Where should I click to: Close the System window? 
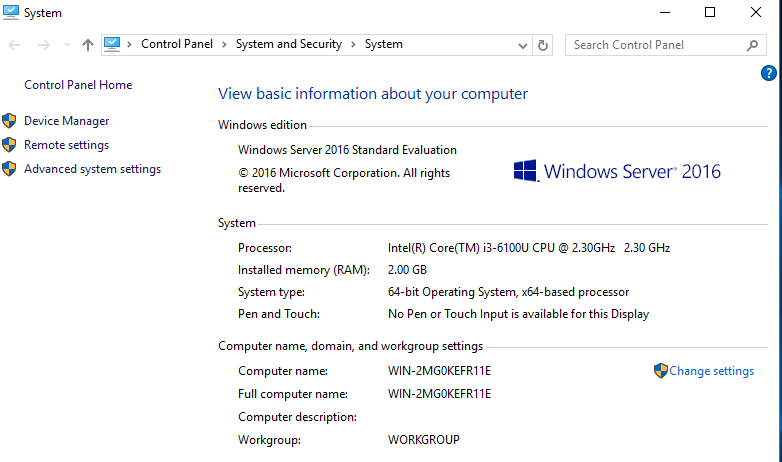pyautogui.click(x=756, y=12)
